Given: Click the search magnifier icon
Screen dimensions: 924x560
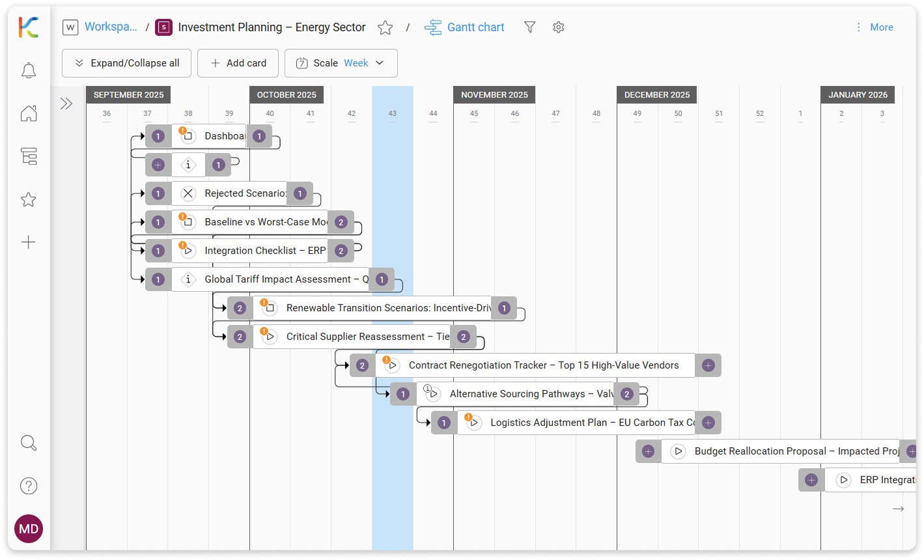Looking at the screenshot, I should coord(29,443).
